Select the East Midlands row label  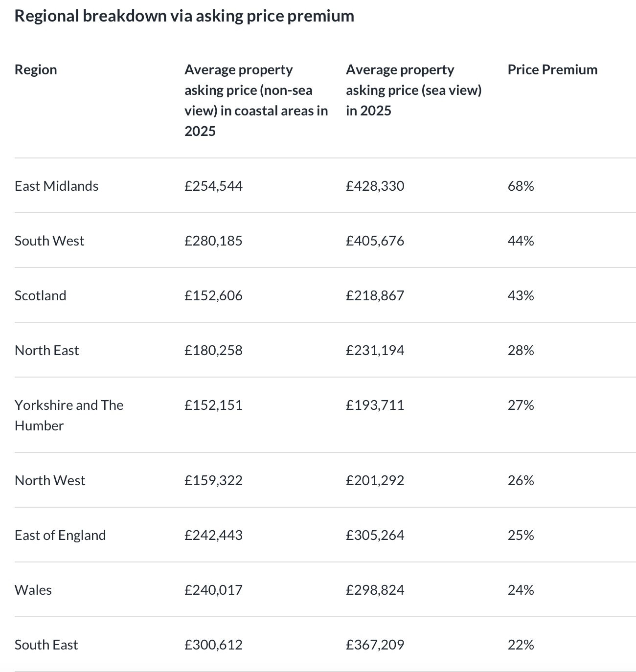pos(56,186)
